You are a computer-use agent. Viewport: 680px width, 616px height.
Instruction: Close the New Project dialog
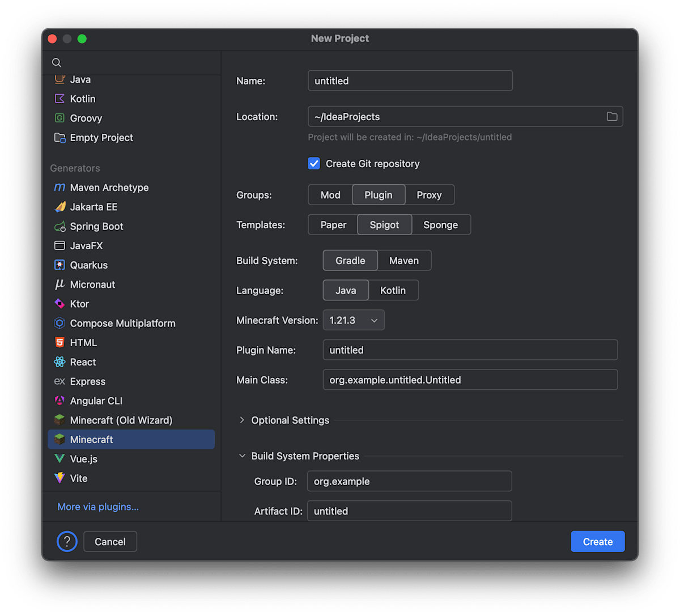[x=52, y=39]
